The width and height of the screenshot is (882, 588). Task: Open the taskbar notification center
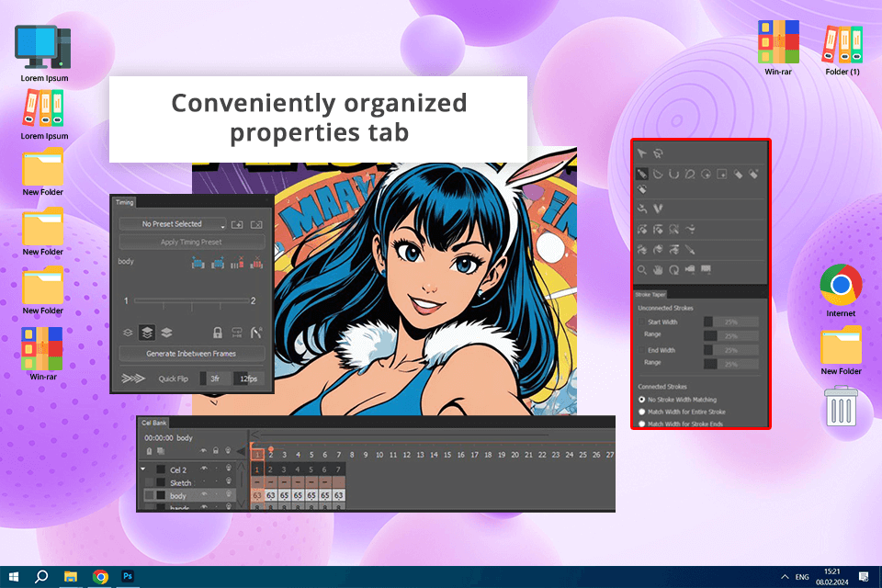864,577
